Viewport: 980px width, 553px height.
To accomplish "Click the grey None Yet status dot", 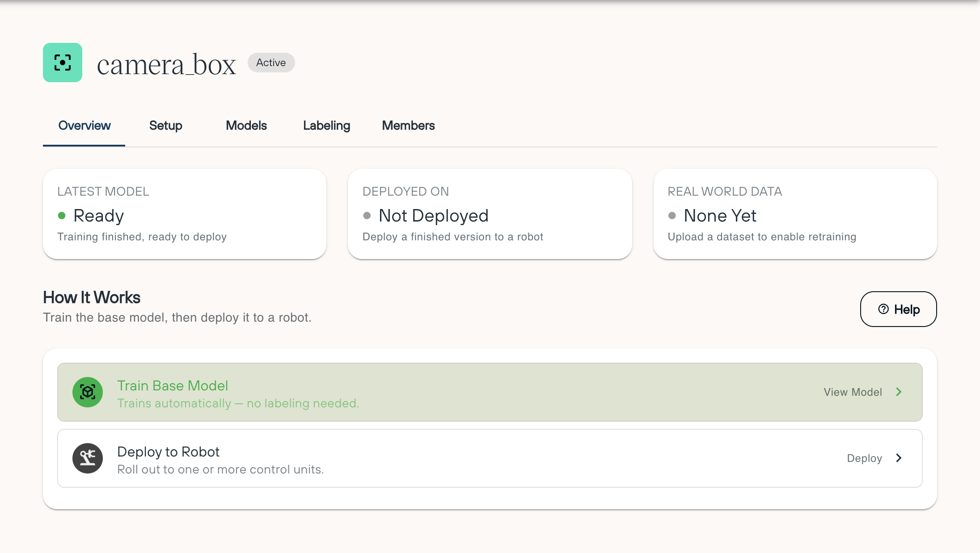I will pyautogui.click(x=672, y=216).
